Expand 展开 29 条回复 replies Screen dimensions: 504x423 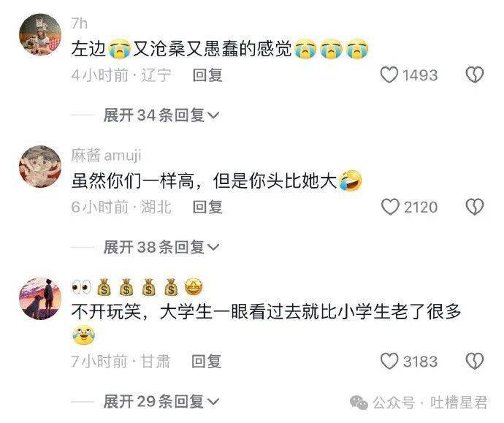click(161, 402)
